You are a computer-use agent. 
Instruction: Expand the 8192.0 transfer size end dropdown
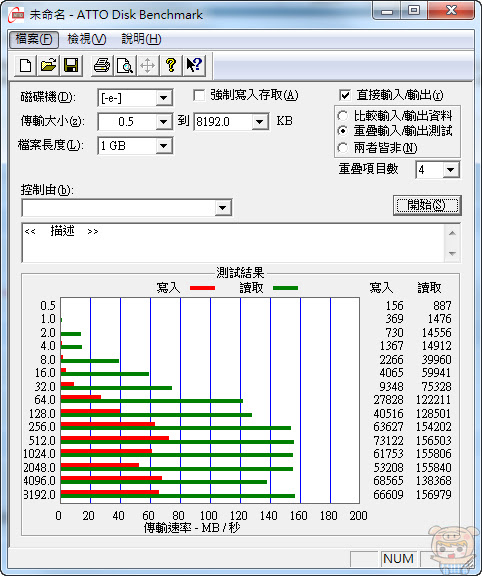[260, 122]
